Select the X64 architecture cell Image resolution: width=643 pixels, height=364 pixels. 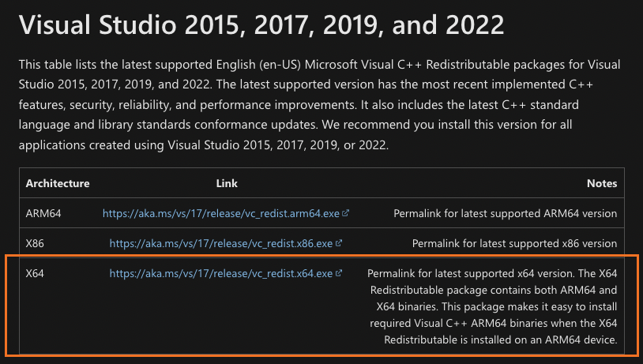(36, 274)
